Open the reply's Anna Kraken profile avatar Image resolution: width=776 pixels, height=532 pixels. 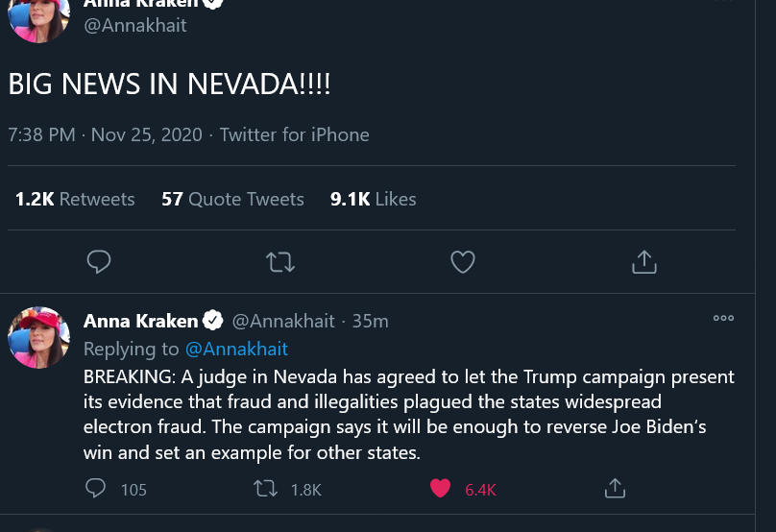coord(39,338)
